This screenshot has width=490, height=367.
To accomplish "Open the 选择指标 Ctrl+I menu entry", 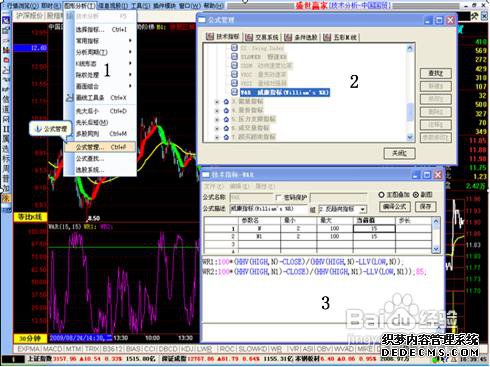I will click(100, 30).
